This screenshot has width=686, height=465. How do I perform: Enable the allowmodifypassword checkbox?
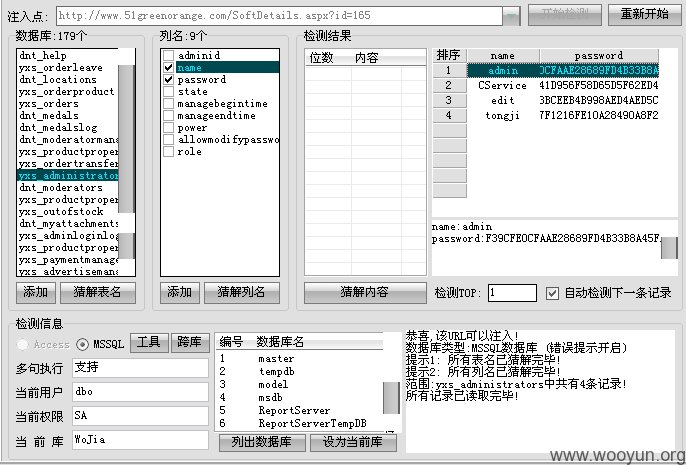(168, 140)
